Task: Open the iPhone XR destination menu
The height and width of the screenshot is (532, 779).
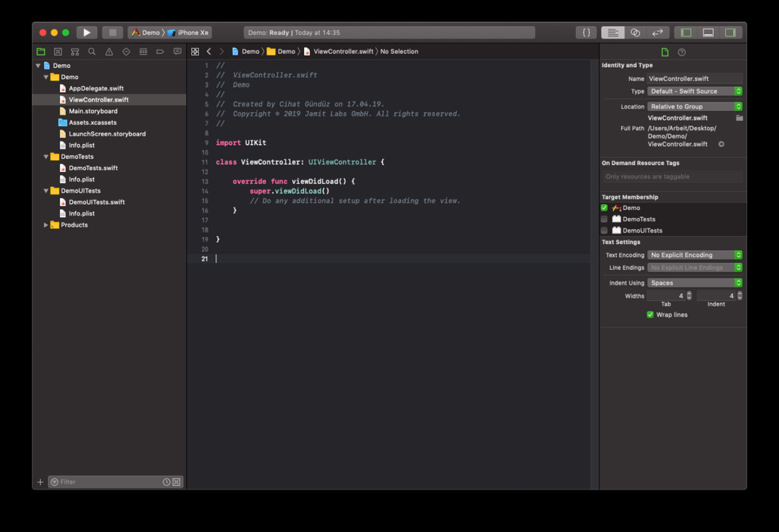Action: 194,32
